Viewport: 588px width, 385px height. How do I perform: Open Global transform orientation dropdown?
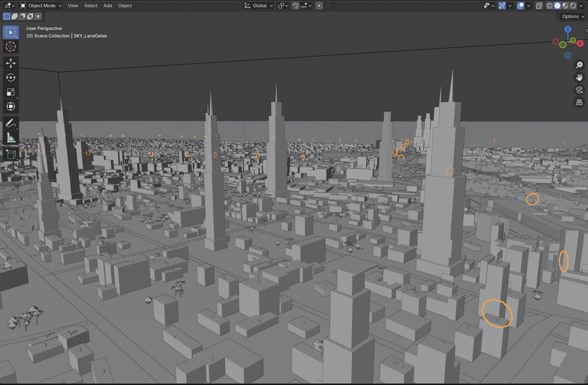tap(259, 5)
